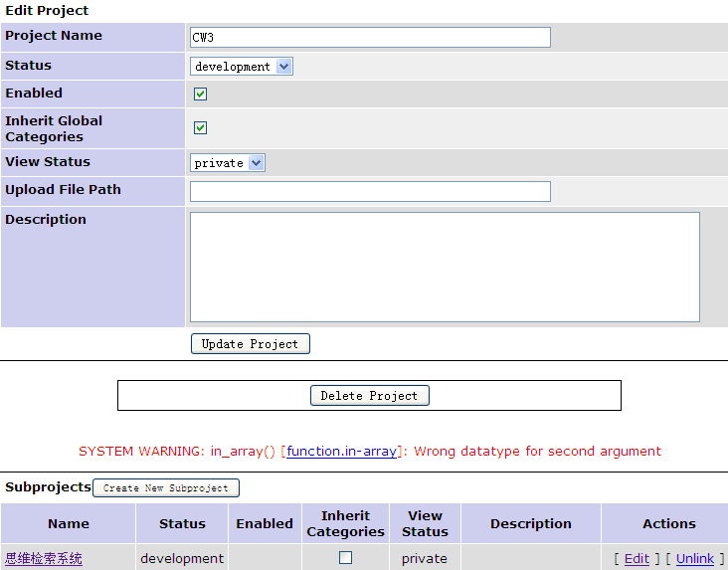Open the Status dropdown showing development

coord(242,67)
